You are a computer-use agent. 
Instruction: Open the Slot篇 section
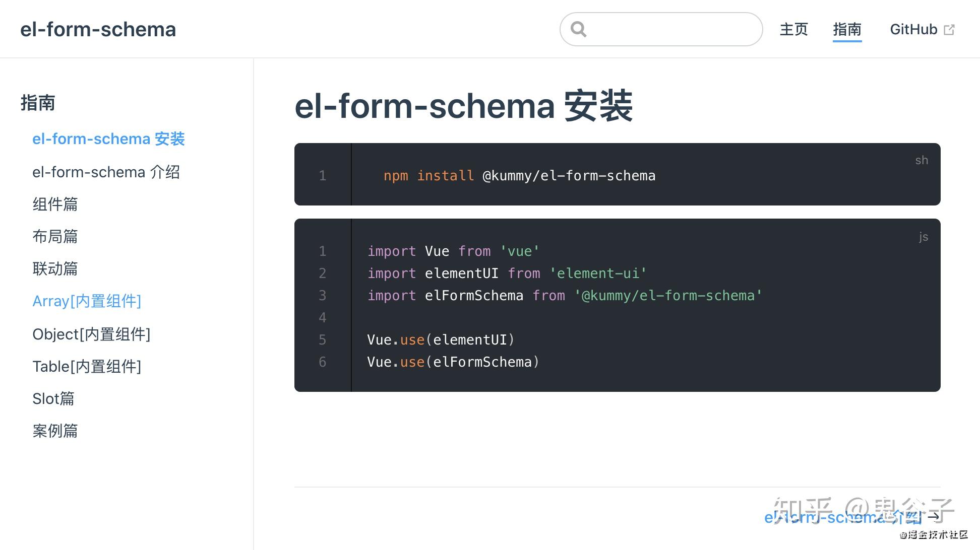point(53,398)
